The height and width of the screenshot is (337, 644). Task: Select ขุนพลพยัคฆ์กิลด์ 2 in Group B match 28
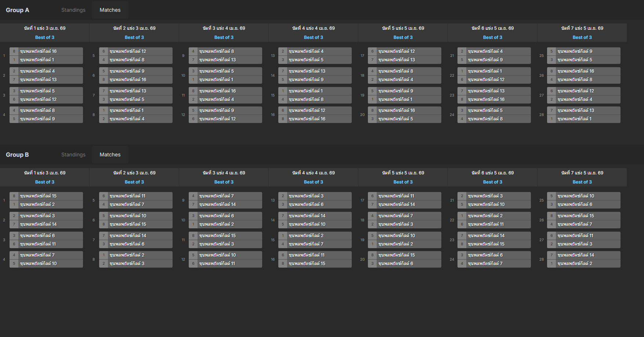pos(584,264)
